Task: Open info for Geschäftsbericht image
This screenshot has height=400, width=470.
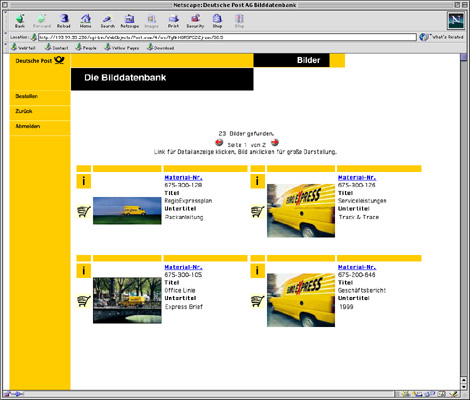Action: pyautogui.click(x=257, y=271)
